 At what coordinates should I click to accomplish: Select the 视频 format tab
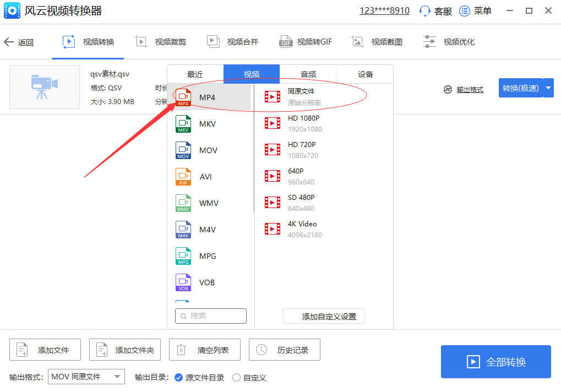point(252,74)
